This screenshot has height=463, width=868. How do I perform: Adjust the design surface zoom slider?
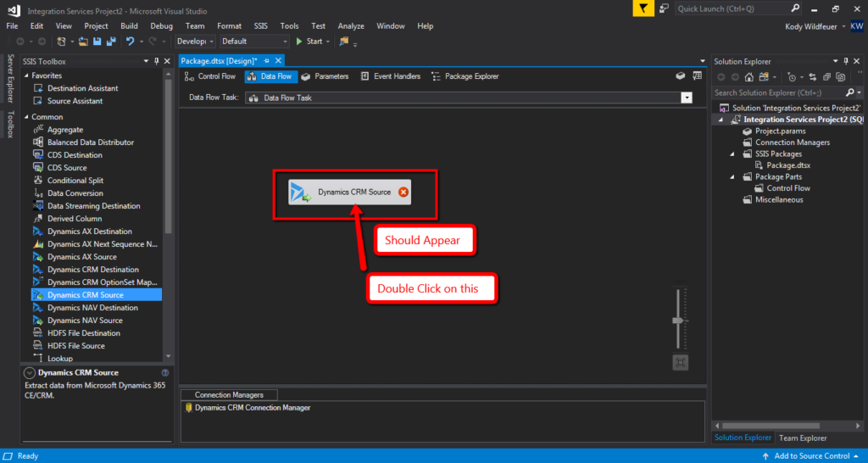677,321
